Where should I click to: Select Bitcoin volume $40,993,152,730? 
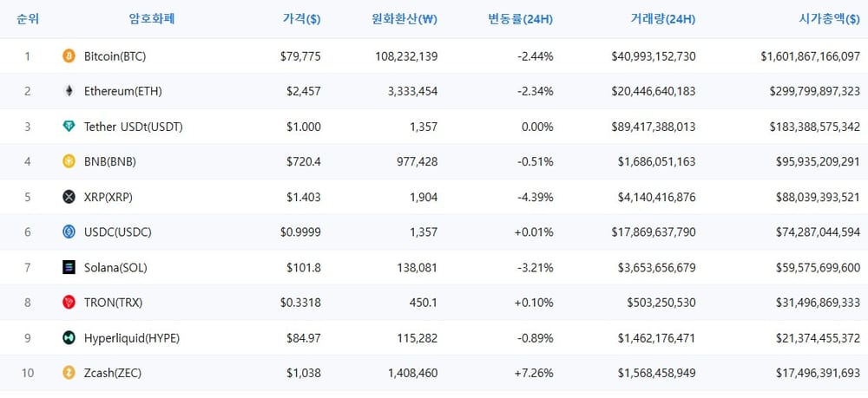coord(654,56)
